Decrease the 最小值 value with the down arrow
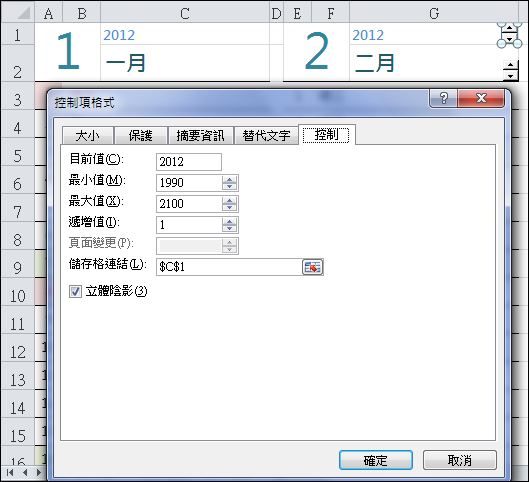Image resolution: width=529 pixels, height=482 pixels. pos(230,187)
